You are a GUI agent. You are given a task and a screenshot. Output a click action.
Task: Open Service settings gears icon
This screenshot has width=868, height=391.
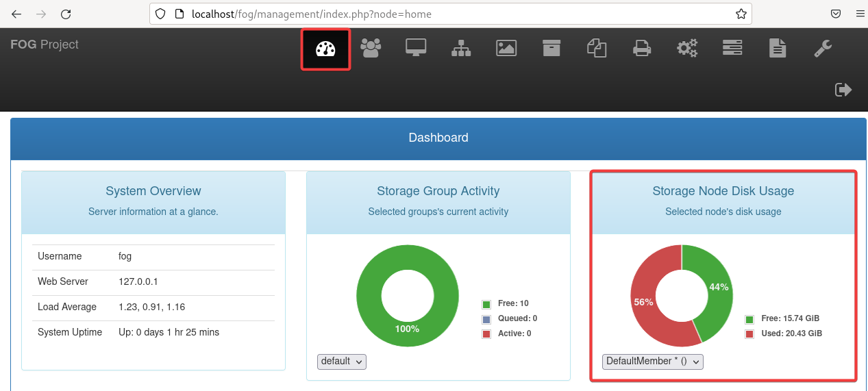pos(687,48)
